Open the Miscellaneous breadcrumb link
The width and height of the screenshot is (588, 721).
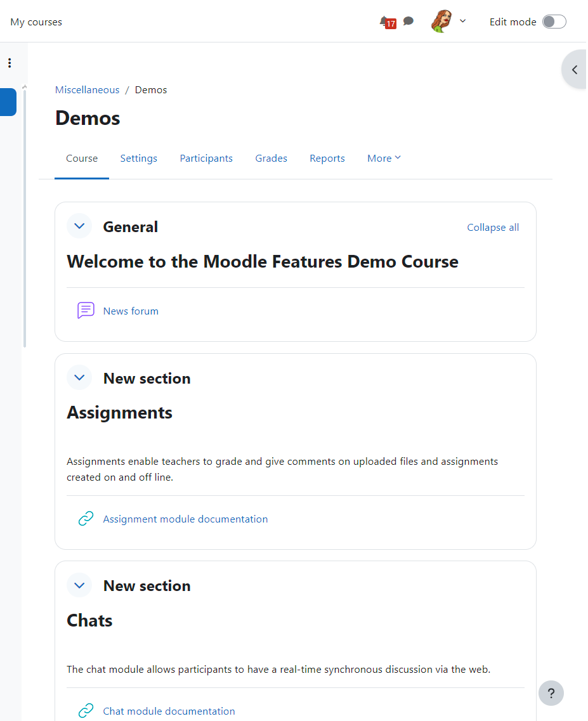pyautogui.click(x=88, y=89)
